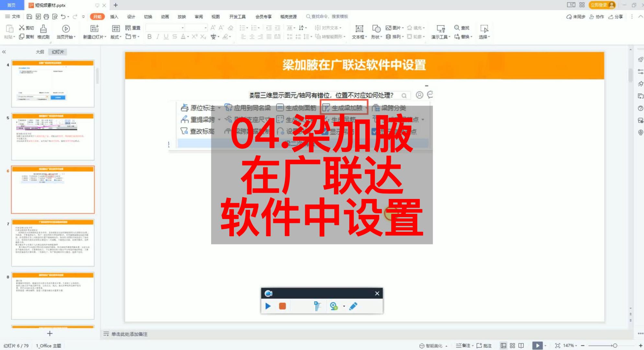Screen dimensions: 644x350
Task: Click the 分享 share button
Action: click(x=615, y=17)
